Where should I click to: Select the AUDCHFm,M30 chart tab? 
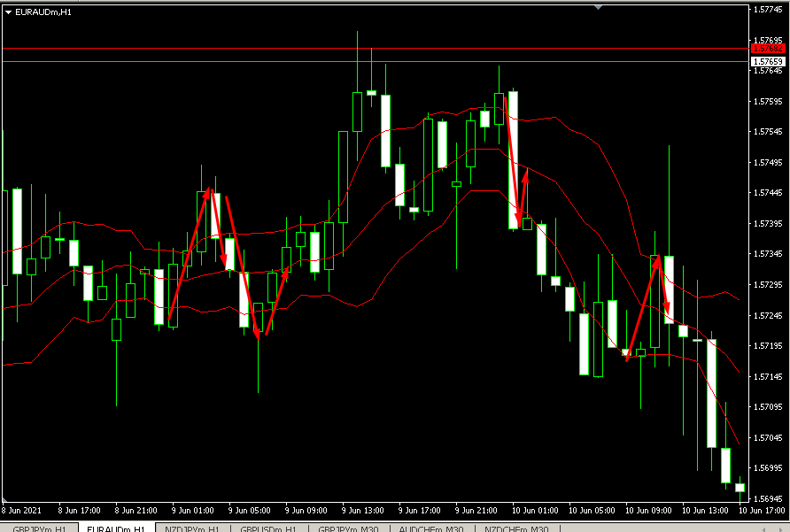click(x=431, y=529)
